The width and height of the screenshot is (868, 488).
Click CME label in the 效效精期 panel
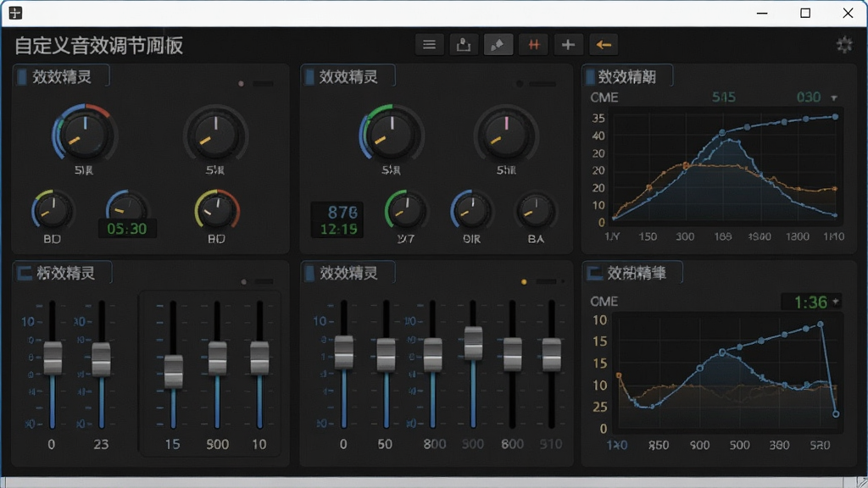604,97
